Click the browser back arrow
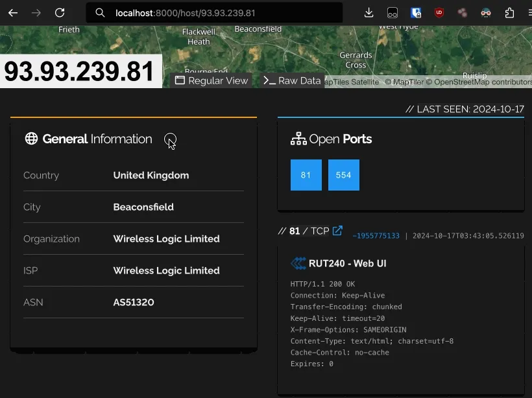 pos(13,12)
